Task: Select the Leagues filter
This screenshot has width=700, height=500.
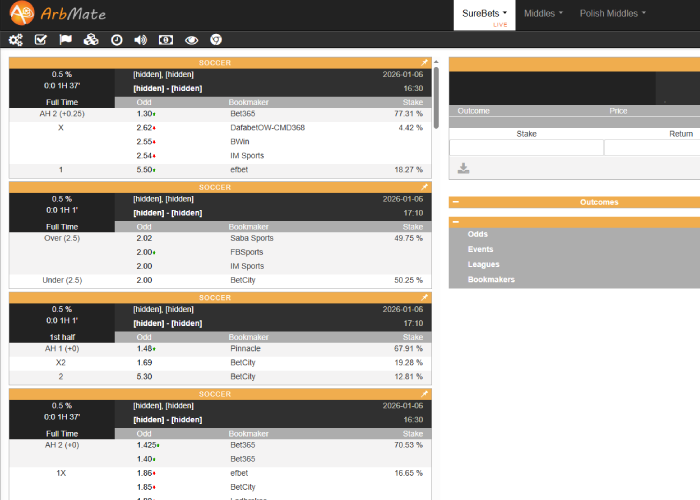Action: click(483, 264)
